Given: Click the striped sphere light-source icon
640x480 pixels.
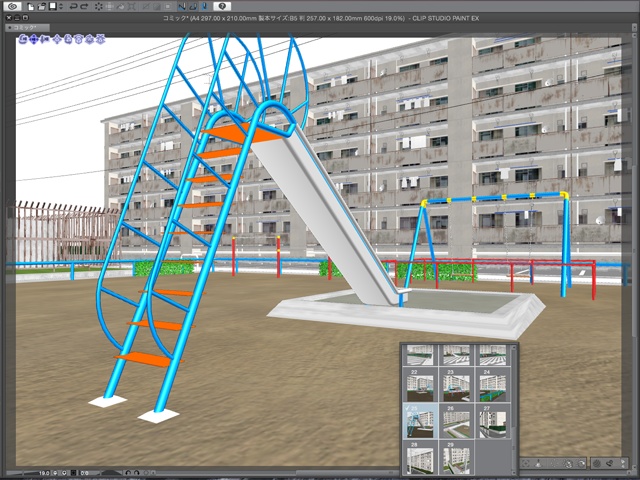Looking at the screenshot, I should pyautogui.click(x=597, y=463).
